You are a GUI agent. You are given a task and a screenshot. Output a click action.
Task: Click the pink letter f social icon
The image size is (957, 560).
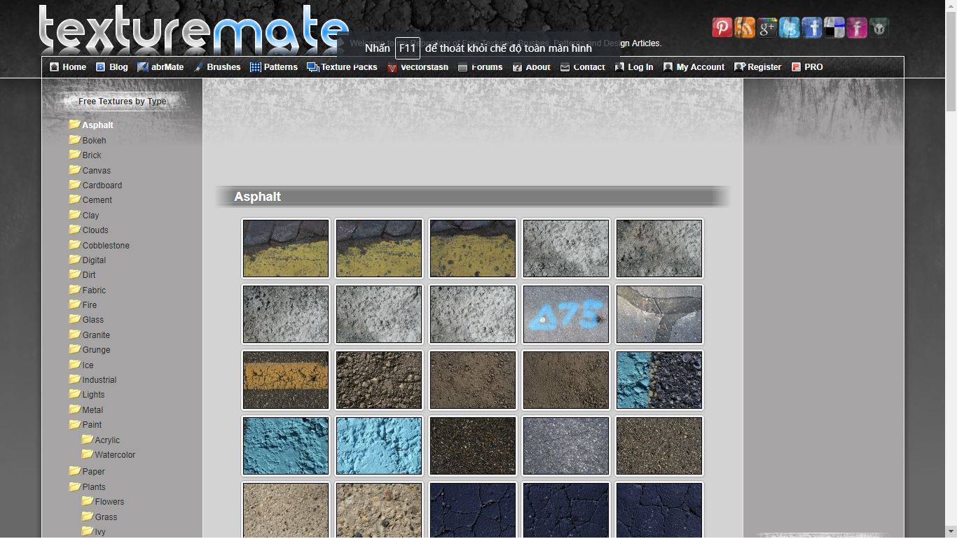pos(857,27)
